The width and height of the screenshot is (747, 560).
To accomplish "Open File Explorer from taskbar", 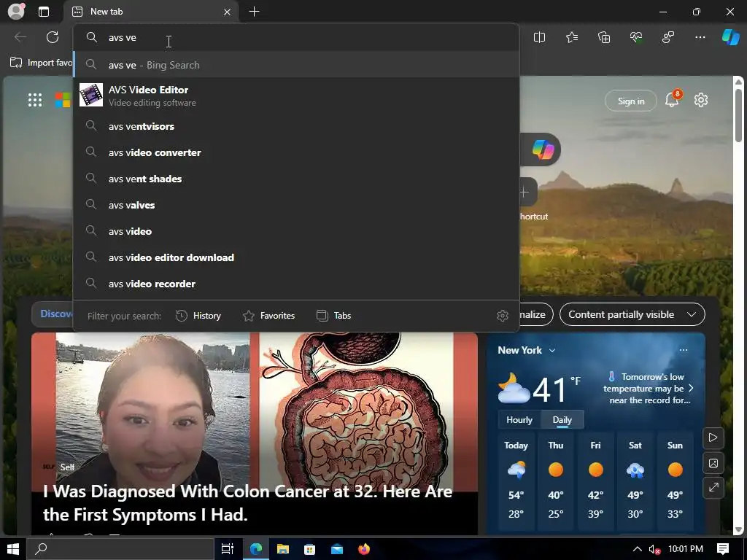I will 282,549.
